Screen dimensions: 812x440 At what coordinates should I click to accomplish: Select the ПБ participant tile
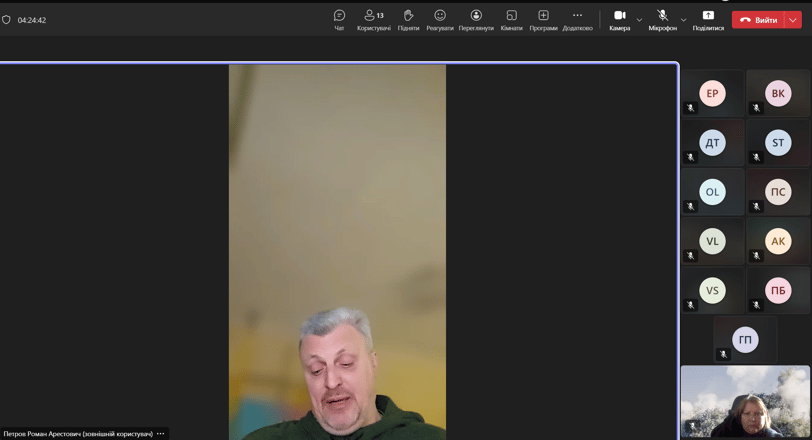point(778,290)
